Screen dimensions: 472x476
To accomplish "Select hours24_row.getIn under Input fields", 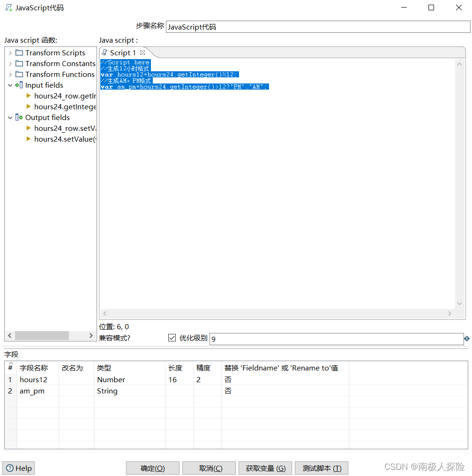I will (x=65, y=96).
